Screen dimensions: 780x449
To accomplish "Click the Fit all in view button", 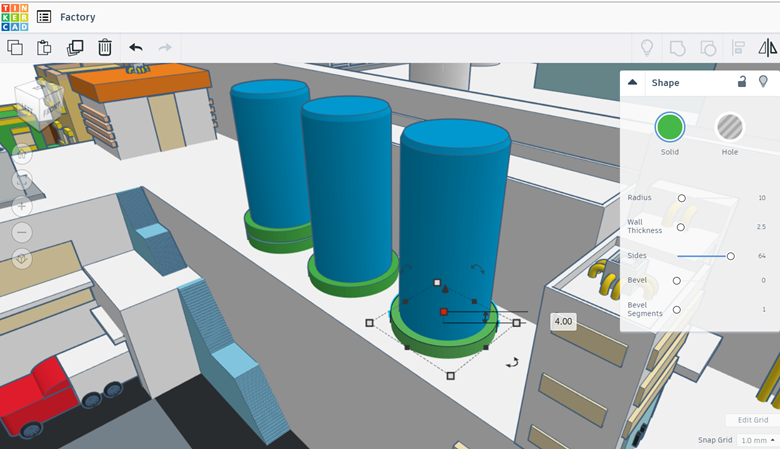I will click(22, 180).
